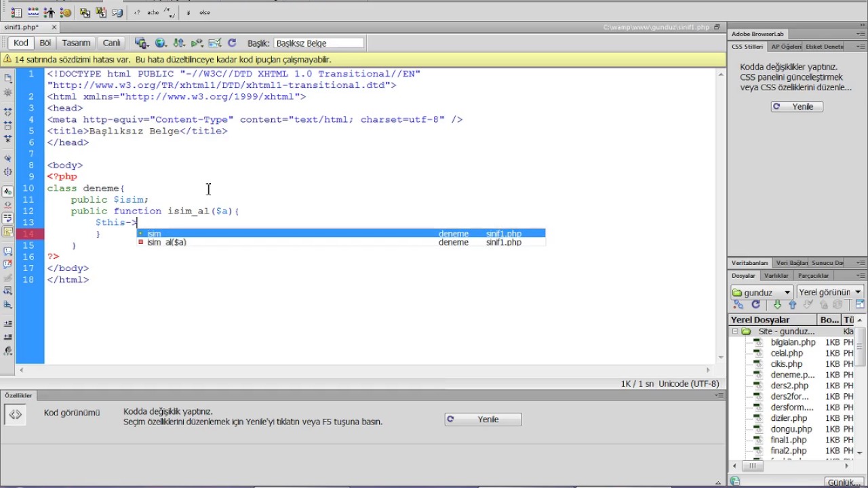Switch to Parçacıklar tab
The image size is (868, 488).
click(x=813, y=276)
